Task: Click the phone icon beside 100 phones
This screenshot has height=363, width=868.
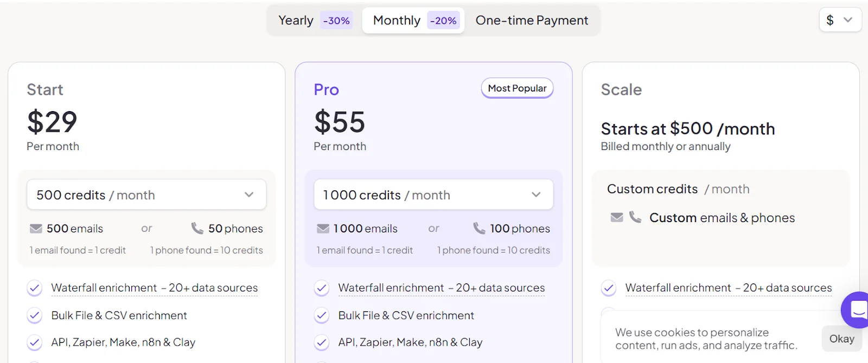Action: [x=479, y=228]
